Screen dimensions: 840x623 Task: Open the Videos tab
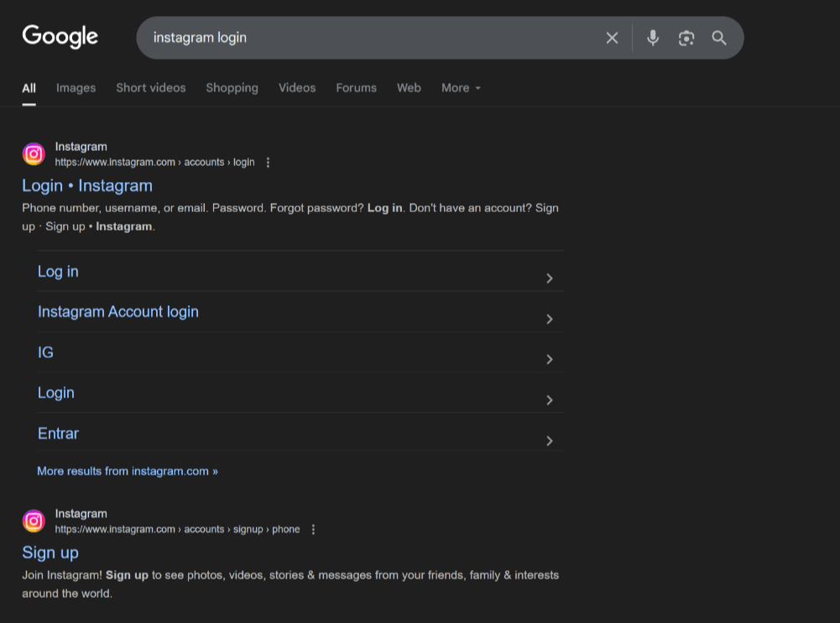[x=297, y=88]
